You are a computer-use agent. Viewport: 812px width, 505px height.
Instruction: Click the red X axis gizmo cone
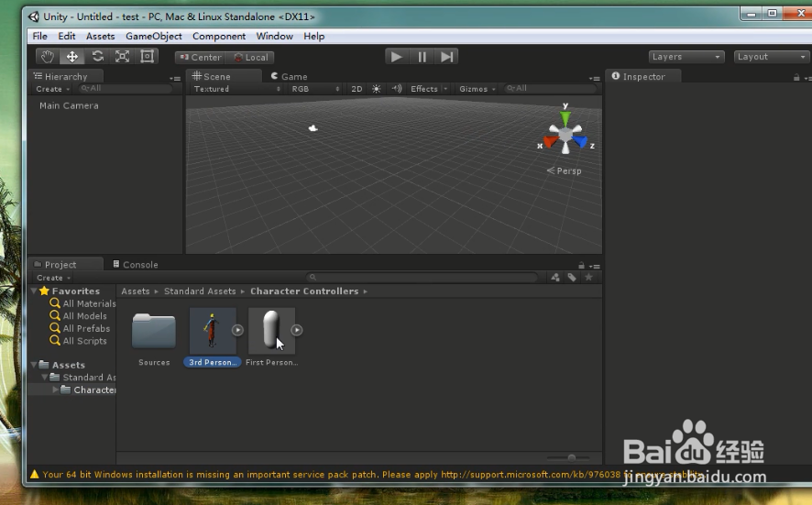551,141
